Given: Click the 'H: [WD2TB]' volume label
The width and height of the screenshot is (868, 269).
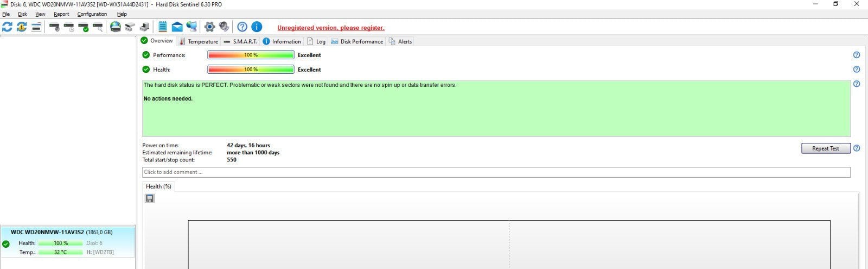Looking at the screenshot, I should coord(100,252).
